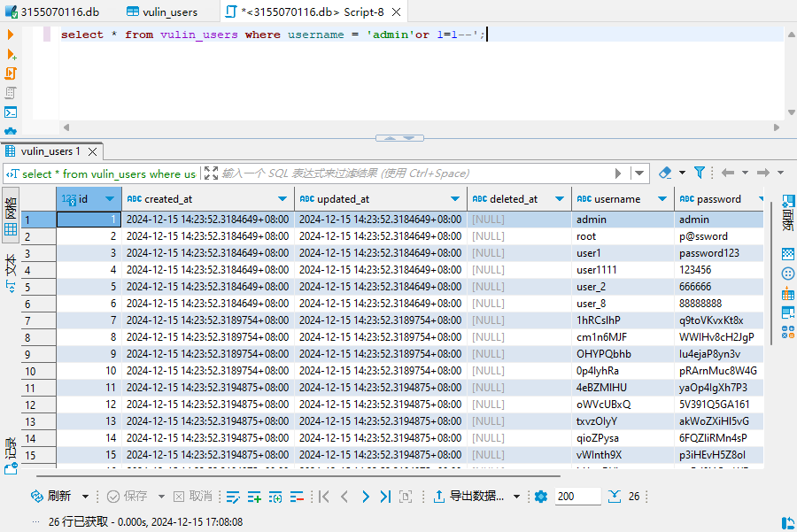Click the add row icon in bottom toolbar
This screenshot has width=797, height=532.
pos(254,497)
